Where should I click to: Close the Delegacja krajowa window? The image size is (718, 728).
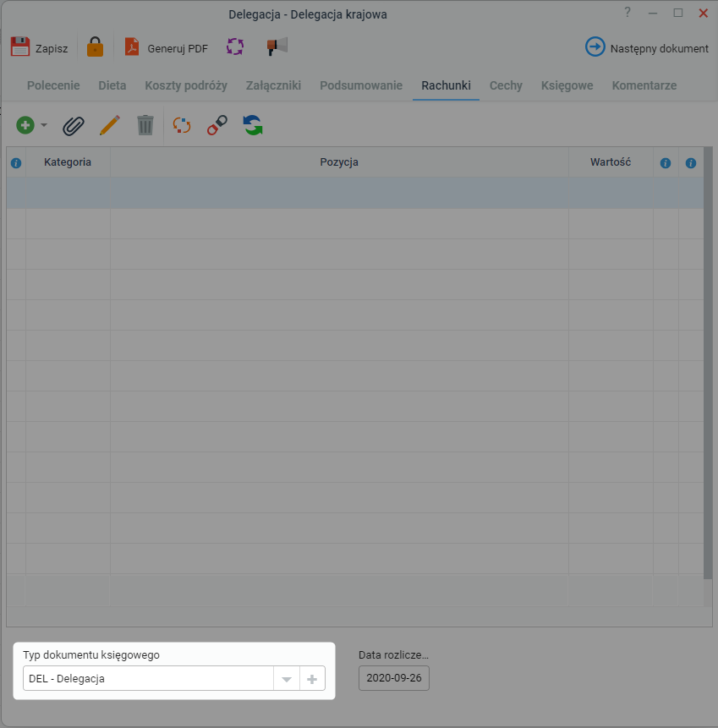(x=703, y=13)
